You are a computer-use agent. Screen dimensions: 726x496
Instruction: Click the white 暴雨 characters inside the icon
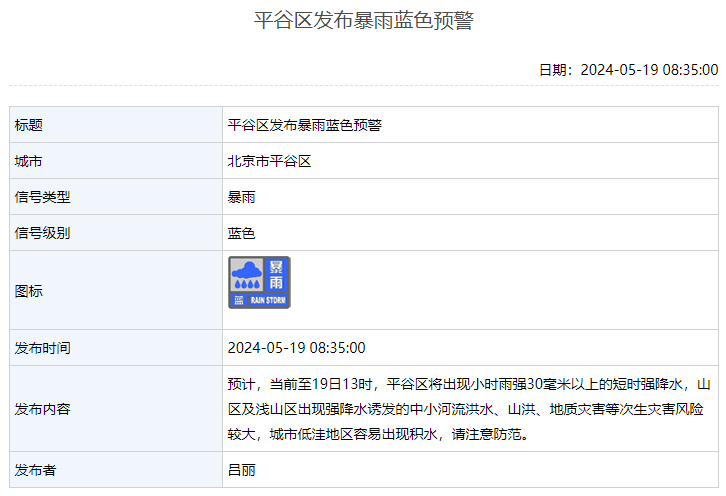[x=276, y=274]
